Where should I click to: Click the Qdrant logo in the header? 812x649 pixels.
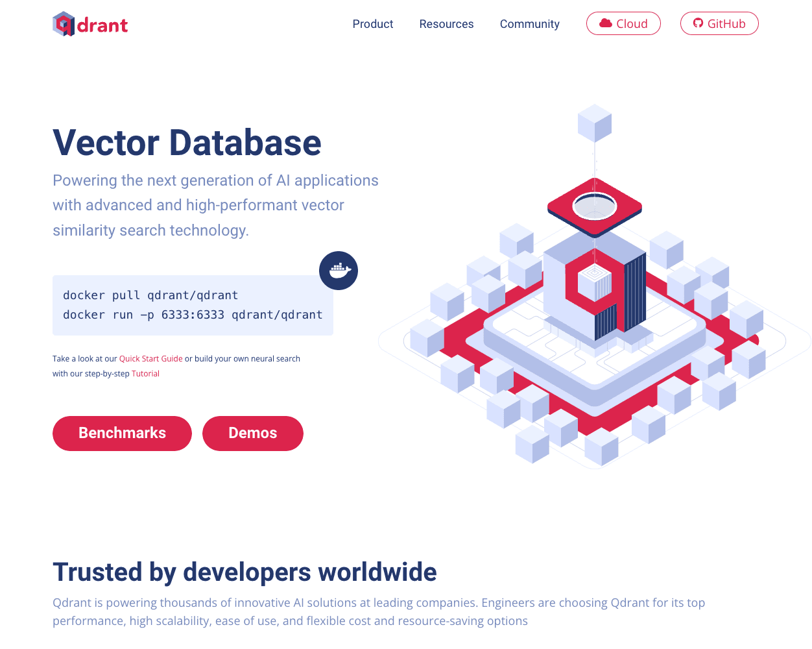coord(90,24)
